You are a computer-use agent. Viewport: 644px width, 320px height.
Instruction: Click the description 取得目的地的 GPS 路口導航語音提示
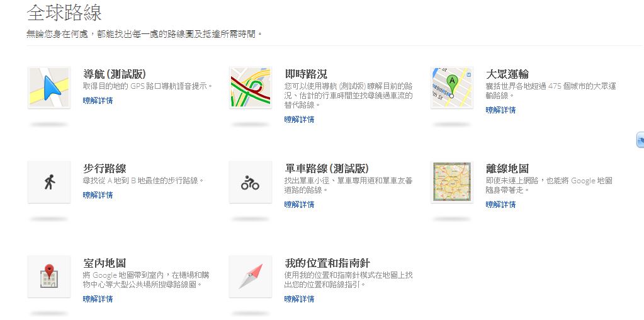coord(149,86)
